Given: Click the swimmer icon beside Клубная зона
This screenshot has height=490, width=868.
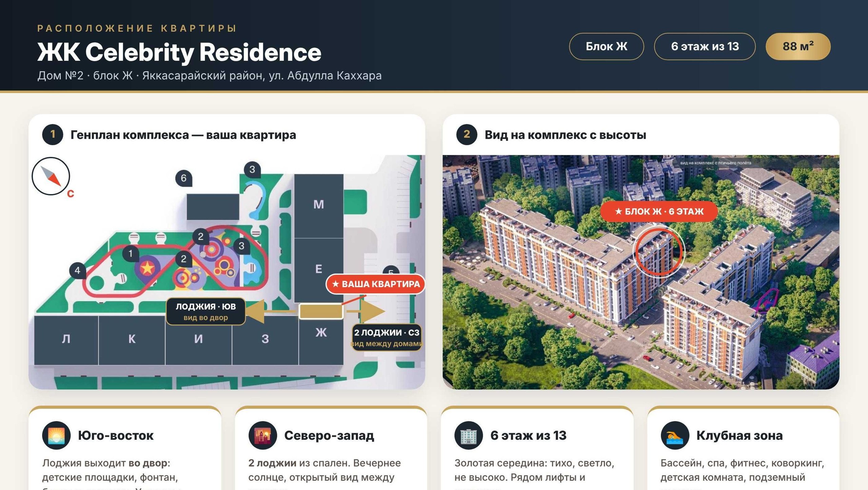Looking at the screenshot, I should [x=675, y=435].
